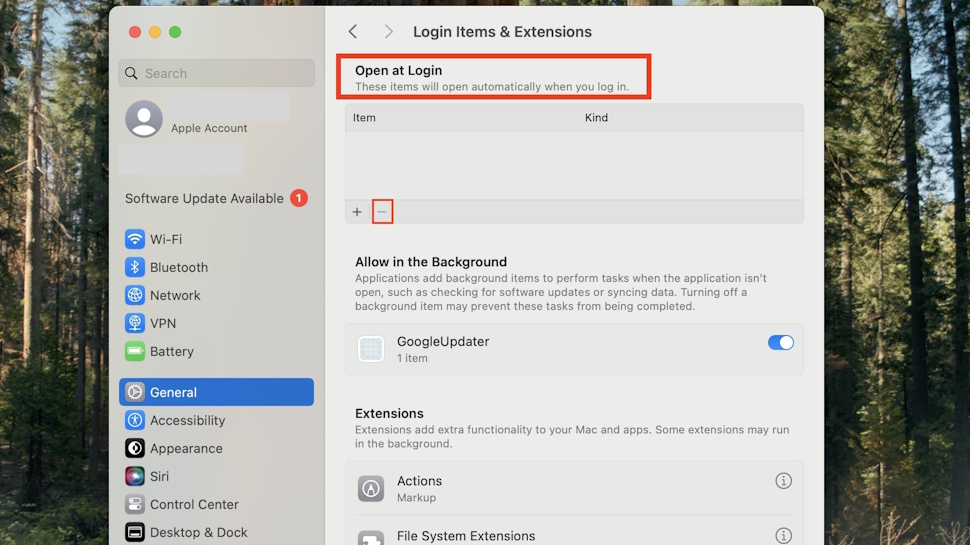970x545 pixels.
Task: Zoom the window with green button
Action: 175,32
